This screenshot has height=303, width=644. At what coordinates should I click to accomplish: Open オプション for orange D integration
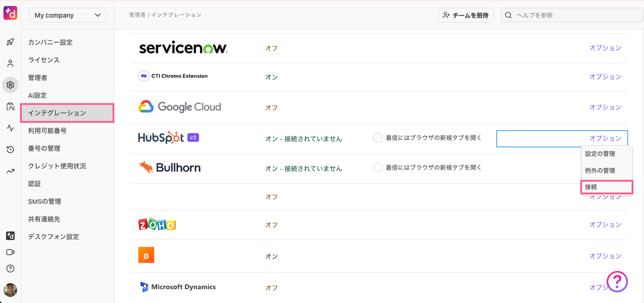605,256
